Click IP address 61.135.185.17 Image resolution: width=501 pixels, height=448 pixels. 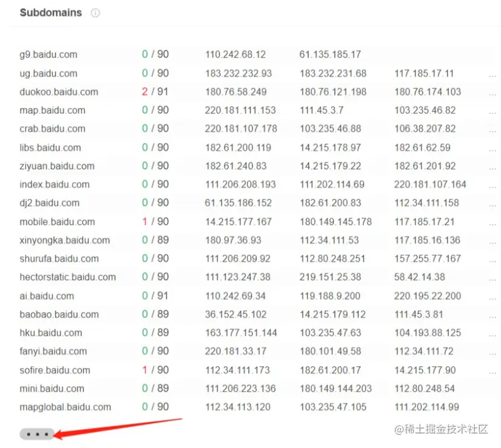point(330,55)
